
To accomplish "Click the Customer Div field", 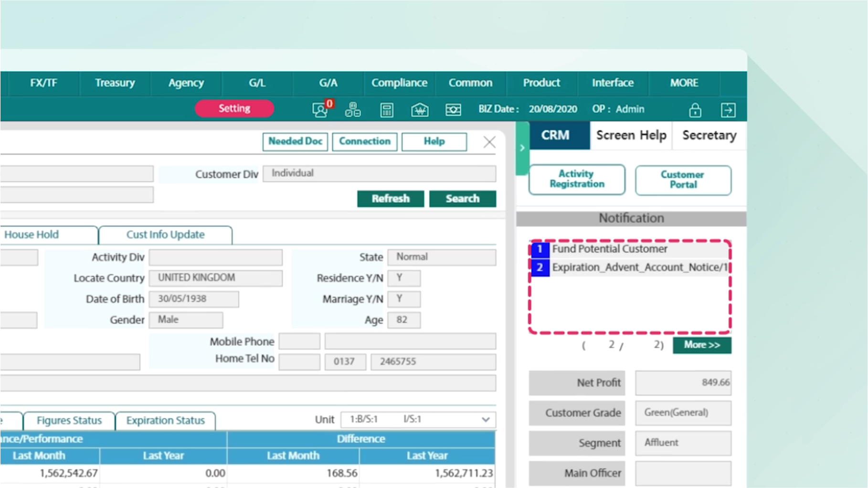I will (379, 174).
